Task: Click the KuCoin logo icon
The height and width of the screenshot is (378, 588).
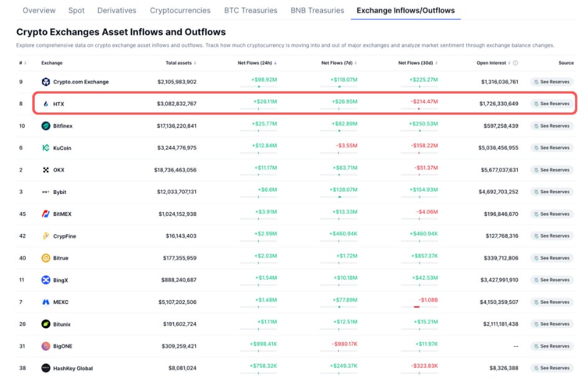Action: click(x=46, y=148)
